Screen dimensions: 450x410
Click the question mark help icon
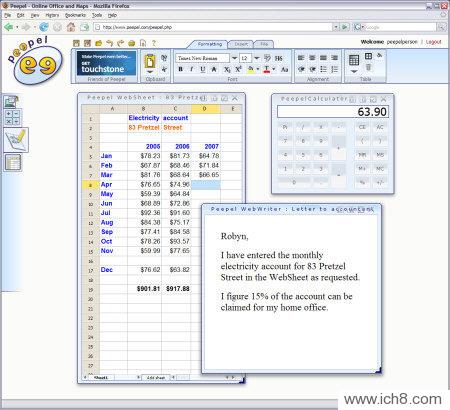tap(154, 43)
